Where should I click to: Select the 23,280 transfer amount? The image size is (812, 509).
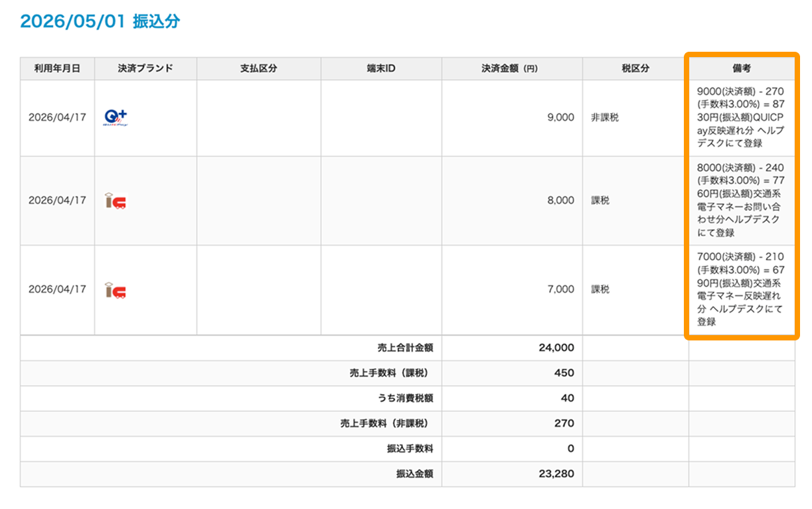(558, 474)
